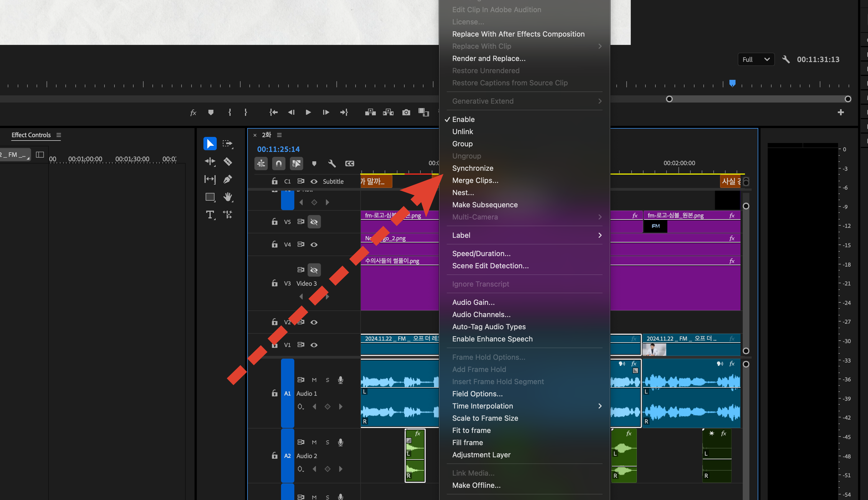The image size is (868, 500).
Task: Select Speed/Duration... menu entry
Action: click(x=481, y=253)
